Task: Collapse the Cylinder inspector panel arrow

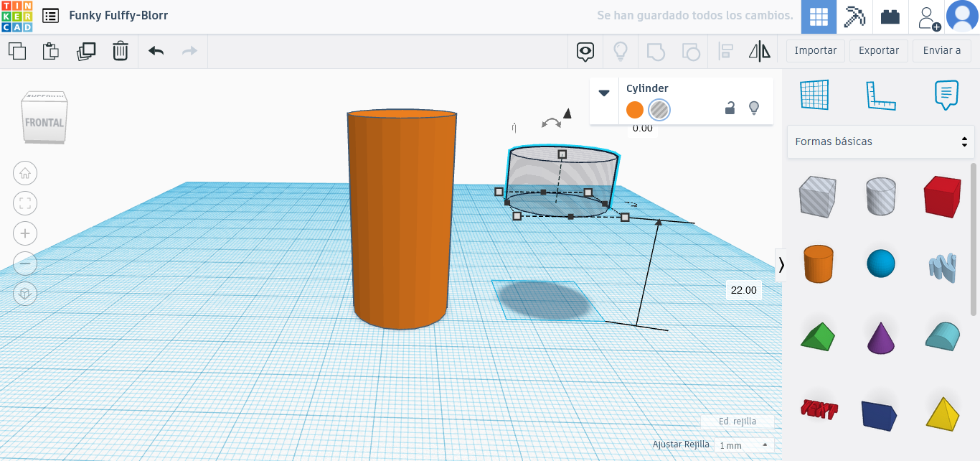Action: [604, 93]
